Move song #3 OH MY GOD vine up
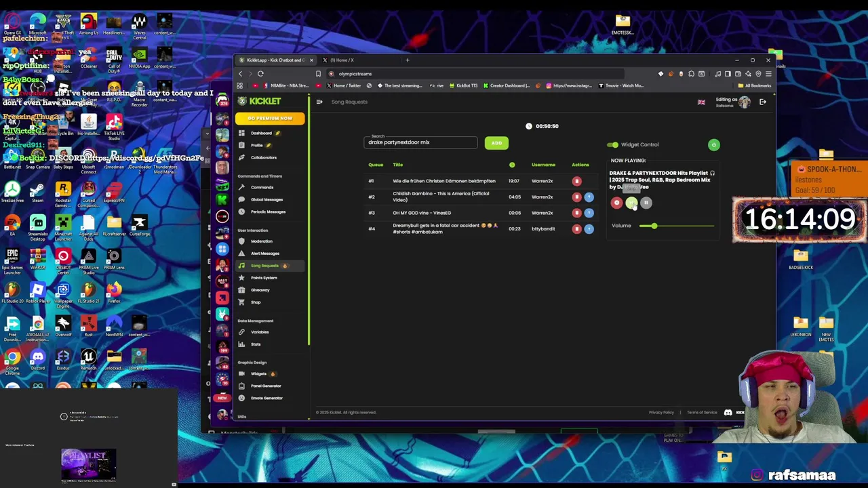This screenshot has width=868, height=488. tap(589, 213)
